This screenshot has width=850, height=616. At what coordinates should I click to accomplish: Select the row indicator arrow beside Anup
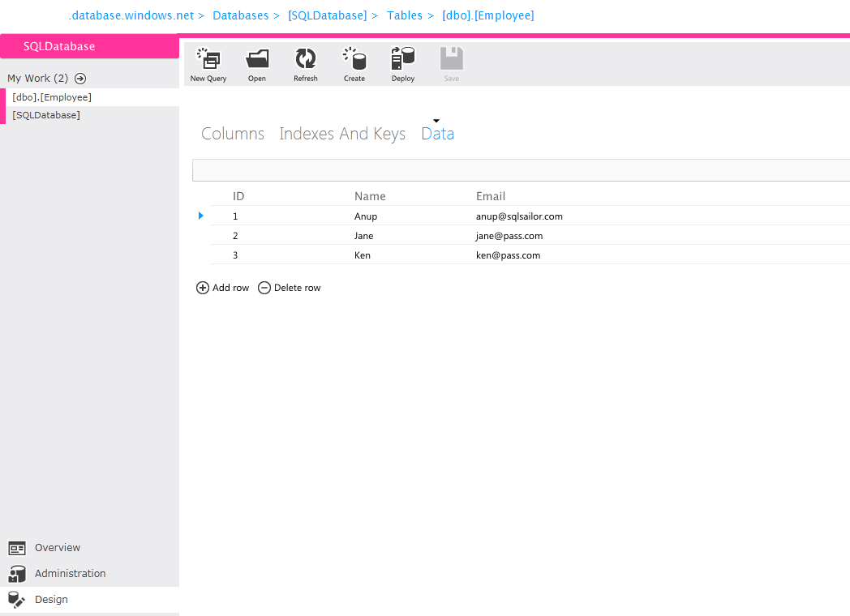201,216
